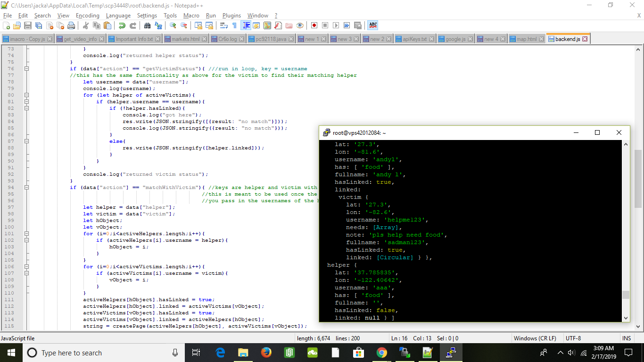Screen dimensions: 644x362
Task: Collapse the for loop fold at line 80
Action: [27, 95]
